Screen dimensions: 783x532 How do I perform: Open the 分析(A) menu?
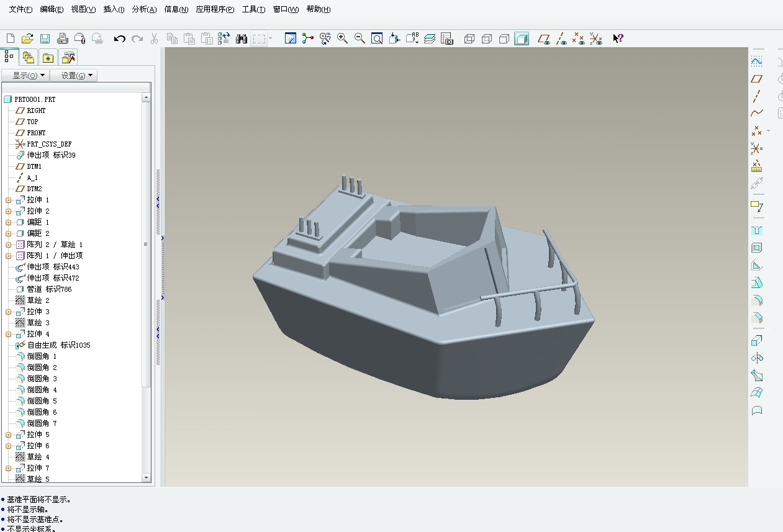[x=144, y=9]
